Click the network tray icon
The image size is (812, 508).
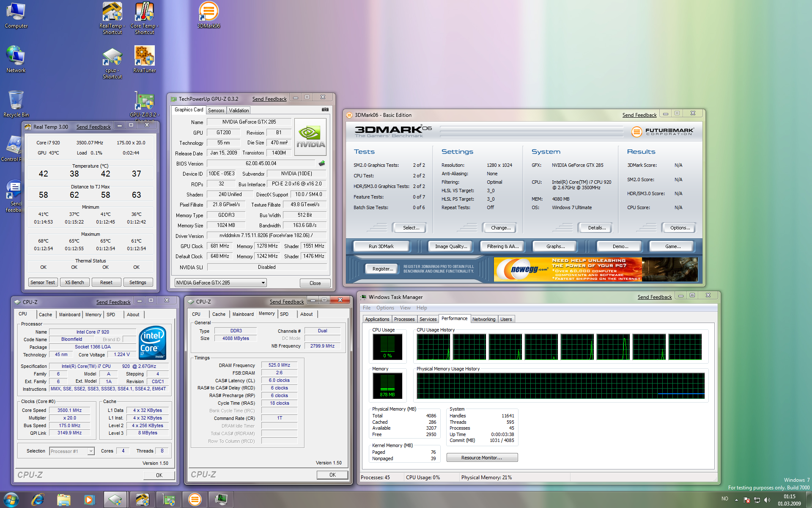(757, 500)
